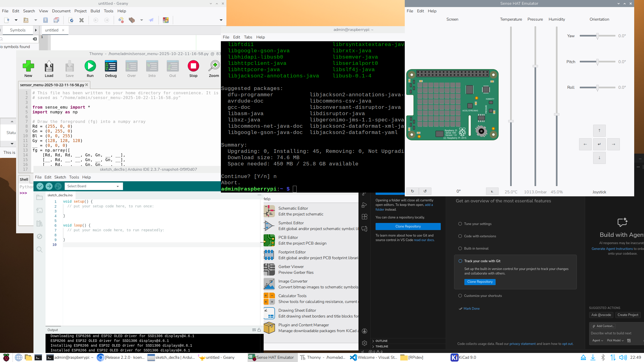
Task: Open the Pick Model dropdown
Action: tap(615, 340)
